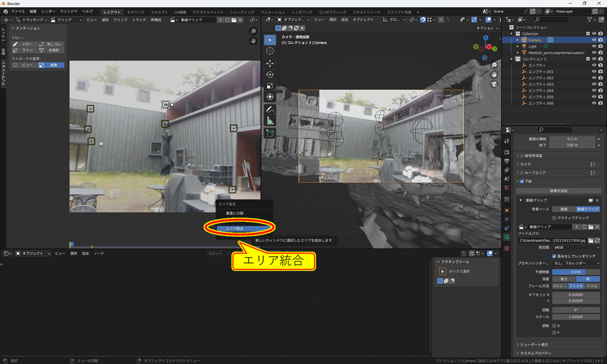Click the スケール value field
Image resolution: width=607 pixels, height=364 pixels.
point(576,317)
